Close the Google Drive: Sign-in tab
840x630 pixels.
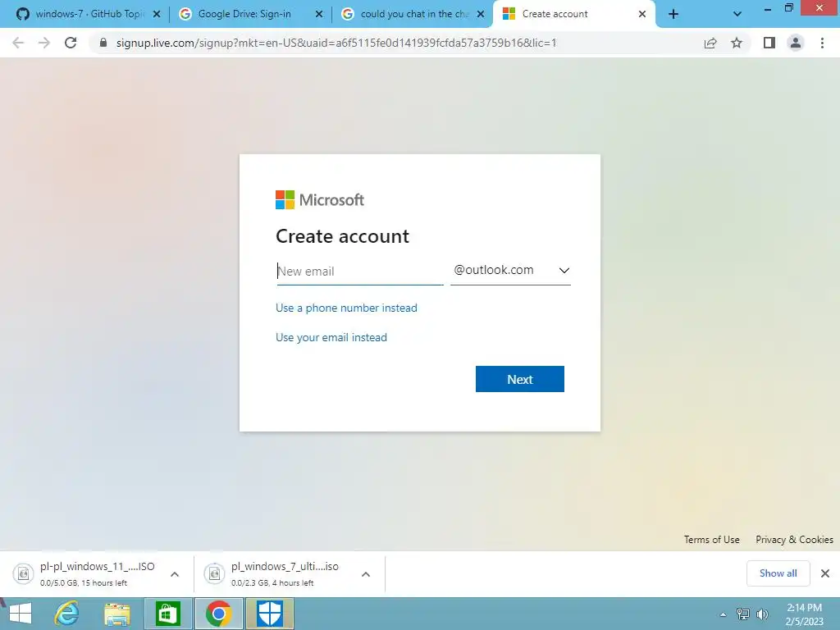pos(319,15)
